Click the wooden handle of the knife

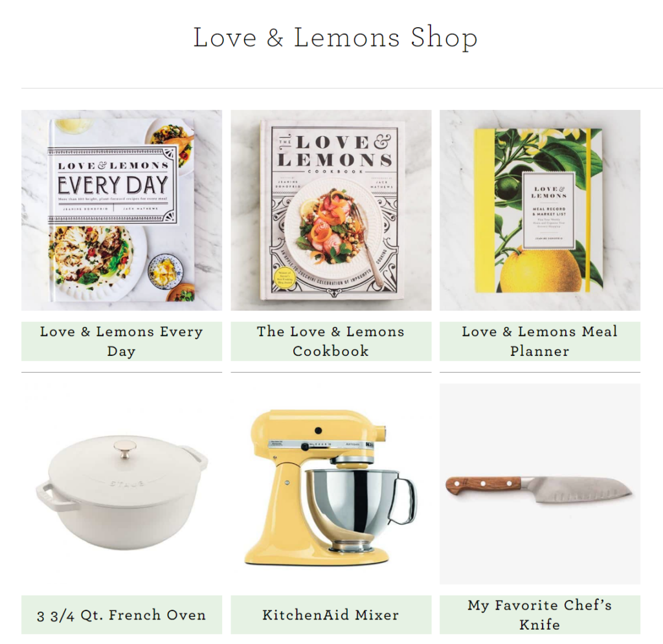click(484, 485)
